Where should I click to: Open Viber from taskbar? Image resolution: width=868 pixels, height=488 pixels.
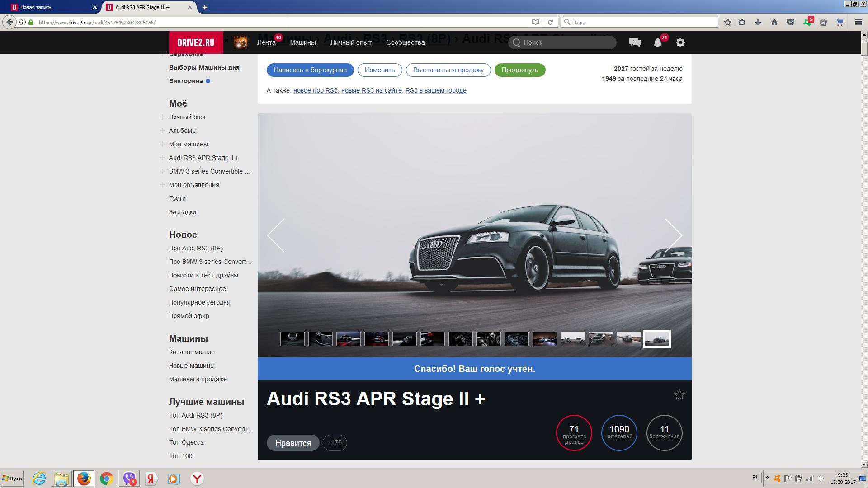pos(129,479)
